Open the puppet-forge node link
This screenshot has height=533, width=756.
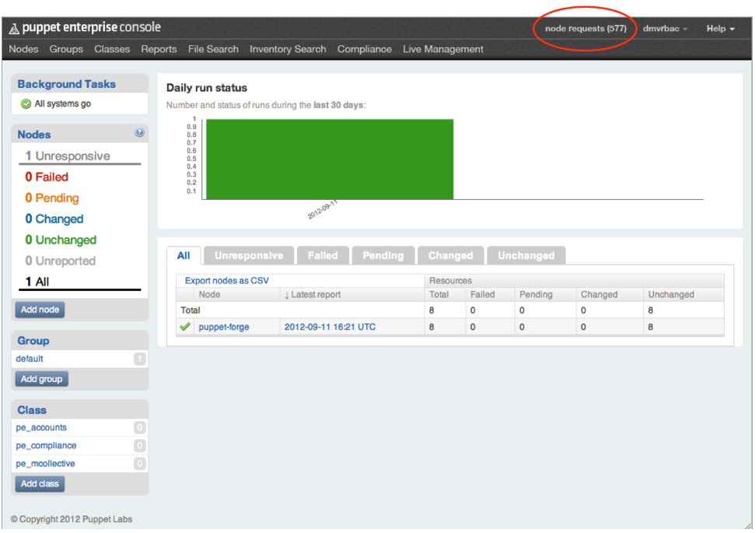click(x=224, y=327)
